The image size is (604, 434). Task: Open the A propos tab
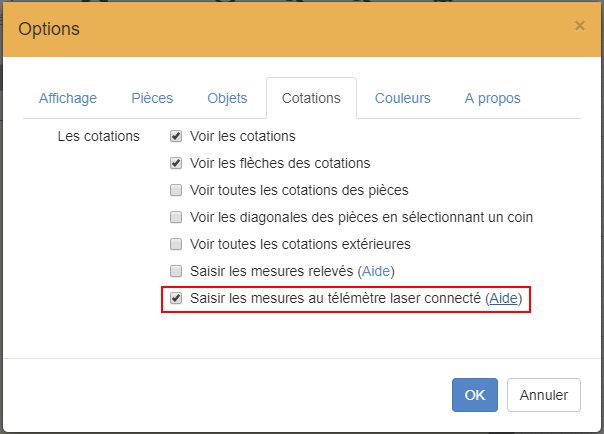pyautogui.click(x=492, y=98)
